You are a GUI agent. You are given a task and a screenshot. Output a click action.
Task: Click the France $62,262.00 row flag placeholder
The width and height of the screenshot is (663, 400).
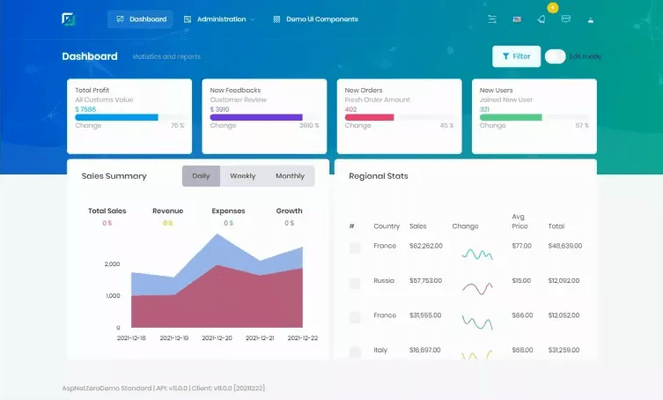355,248
